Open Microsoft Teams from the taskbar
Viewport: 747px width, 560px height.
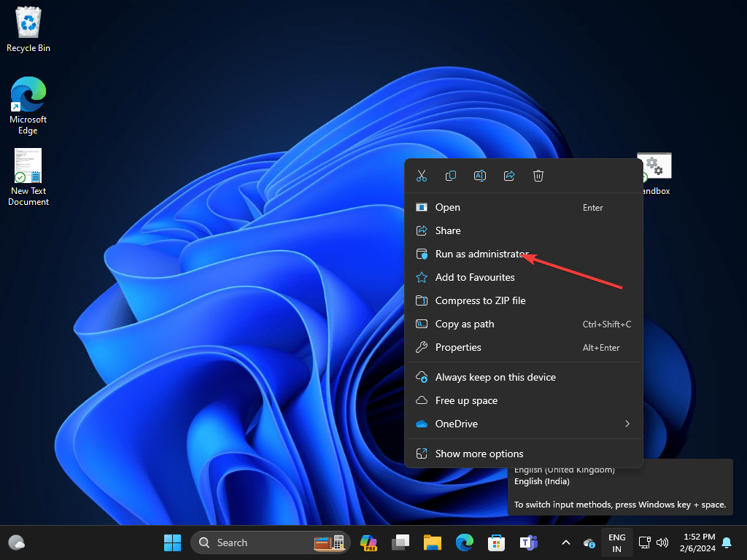528,542
